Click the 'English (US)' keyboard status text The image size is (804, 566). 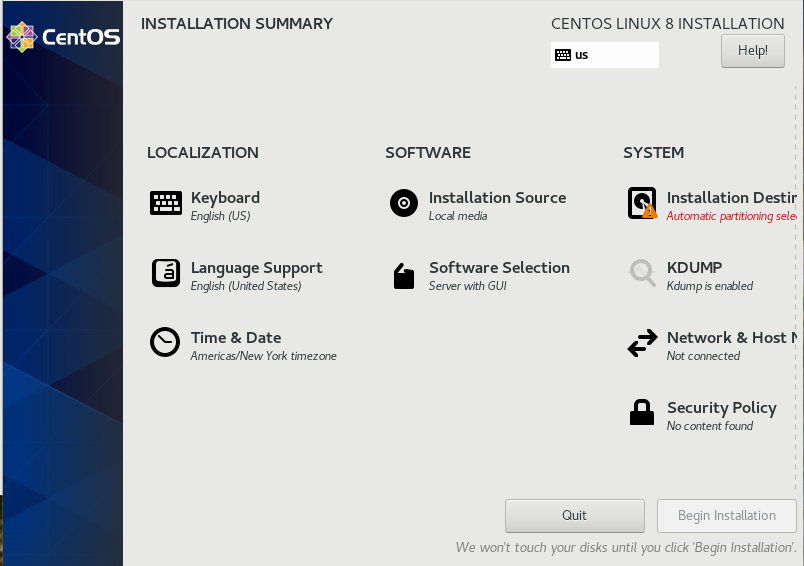pos(220,216)
